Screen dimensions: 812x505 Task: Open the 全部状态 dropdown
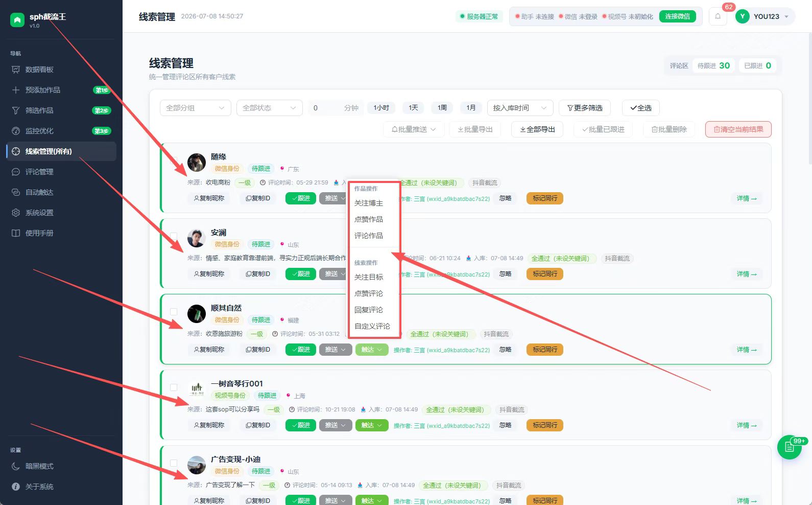point(270,108)
